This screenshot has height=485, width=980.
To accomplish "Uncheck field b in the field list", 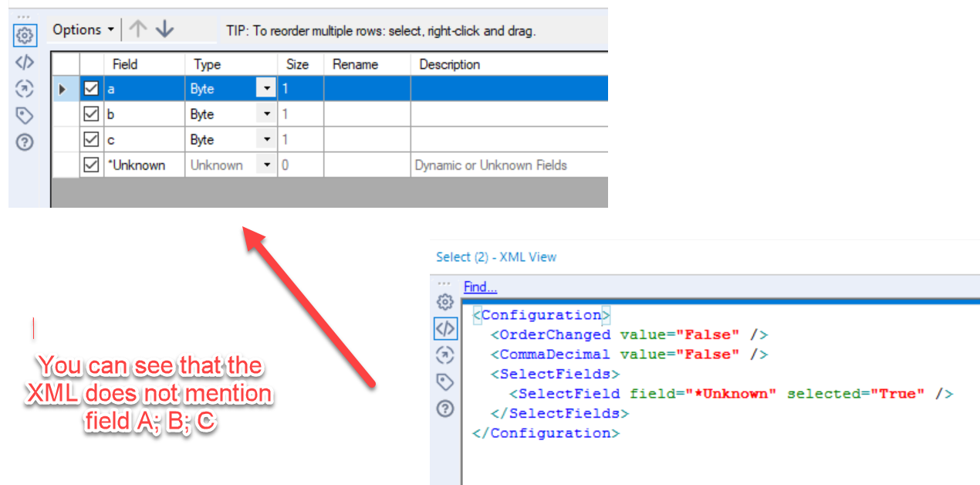I will pos(91,114).
